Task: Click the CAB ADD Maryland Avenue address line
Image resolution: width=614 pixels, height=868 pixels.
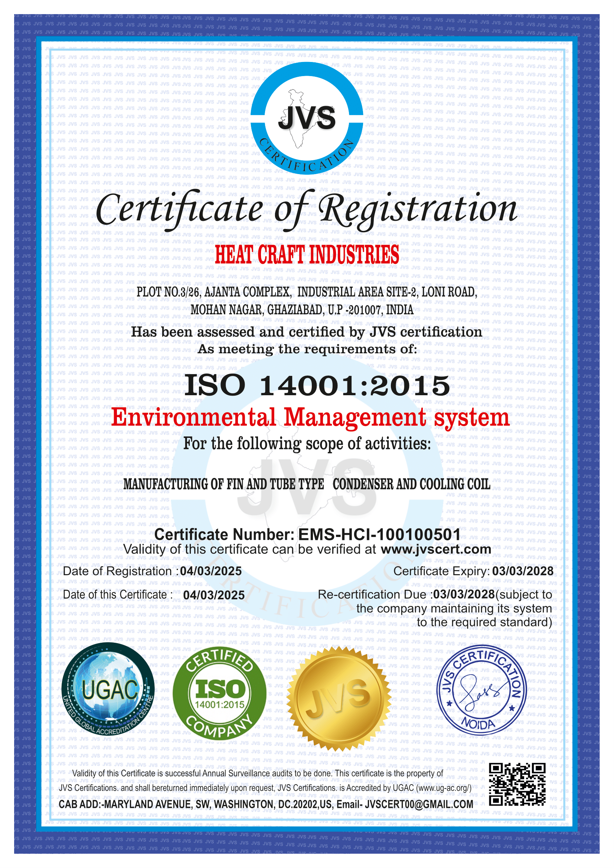Action: (266, 804)
